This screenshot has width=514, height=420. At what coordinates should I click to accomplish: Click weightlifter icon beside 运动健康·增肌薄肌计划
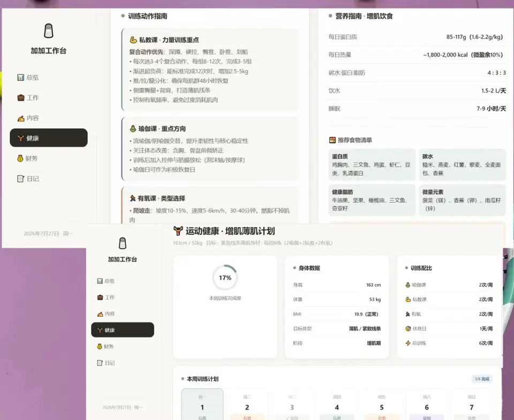pos(178,231)
